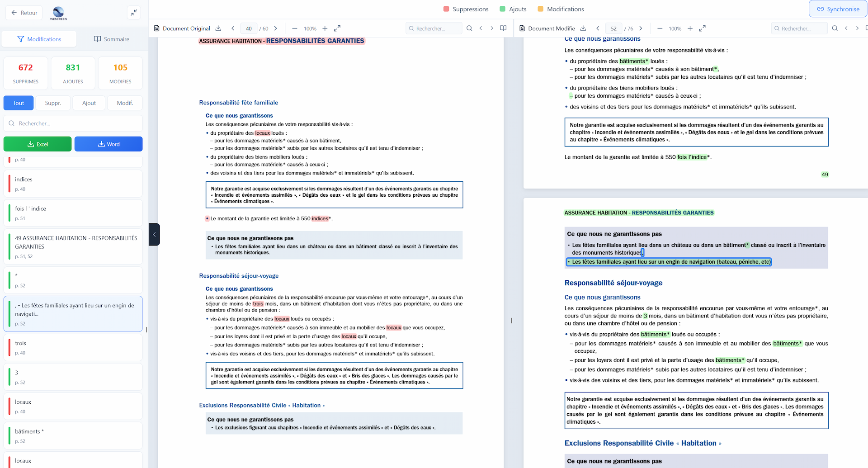Go to next page of Document Original
Image resolution: width=868 pixels, height=468 pixels.
275,28
